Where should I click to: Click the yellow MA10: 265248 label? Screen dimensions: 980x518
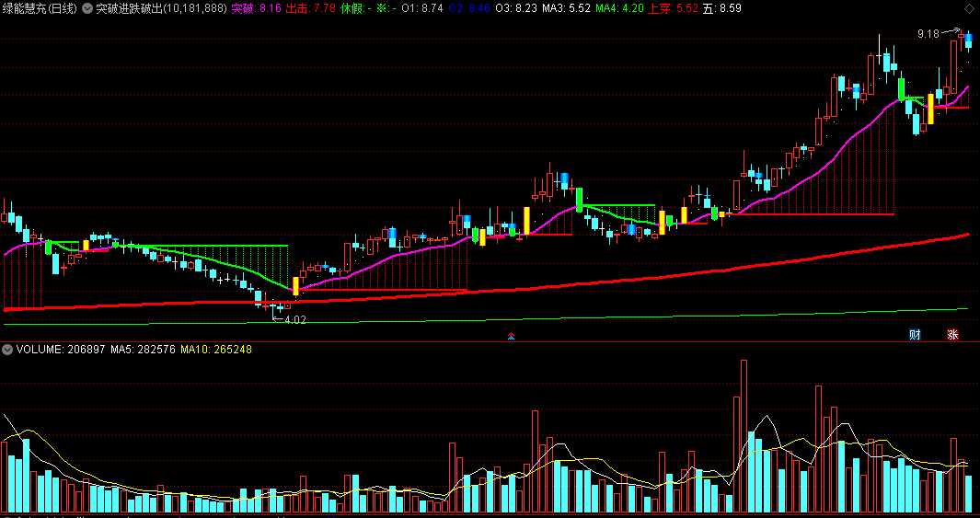click(x=215, y=350)
